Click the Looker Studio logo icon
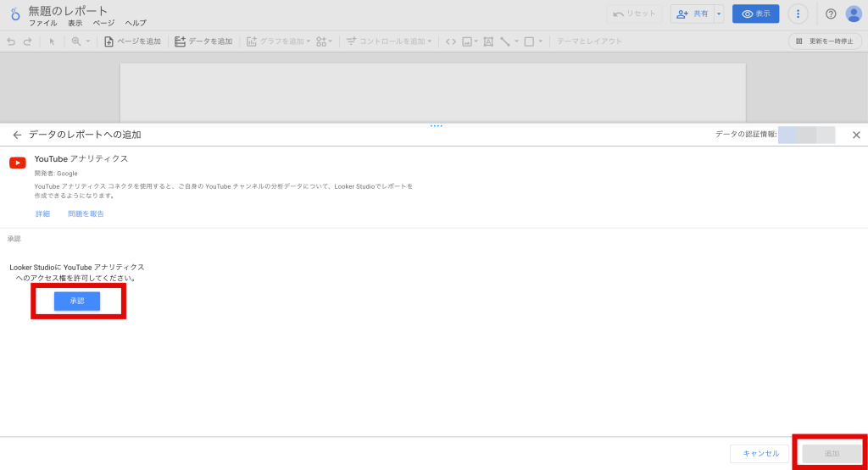 (15, 14)
